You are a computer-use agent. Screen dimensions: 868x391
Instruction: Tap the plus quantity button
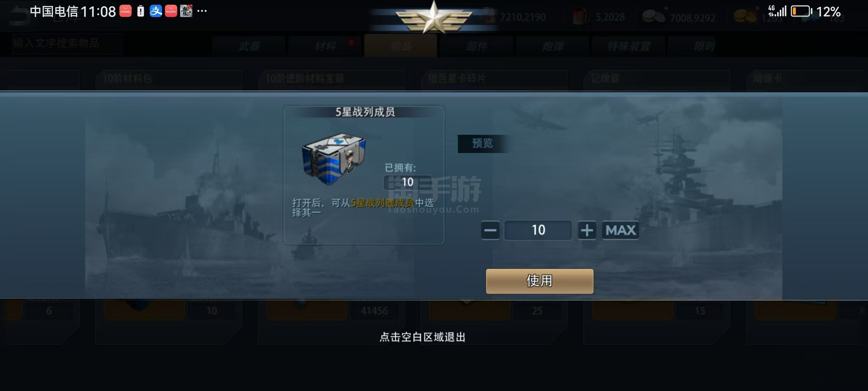pyautogui.click(x=587, y=230)
